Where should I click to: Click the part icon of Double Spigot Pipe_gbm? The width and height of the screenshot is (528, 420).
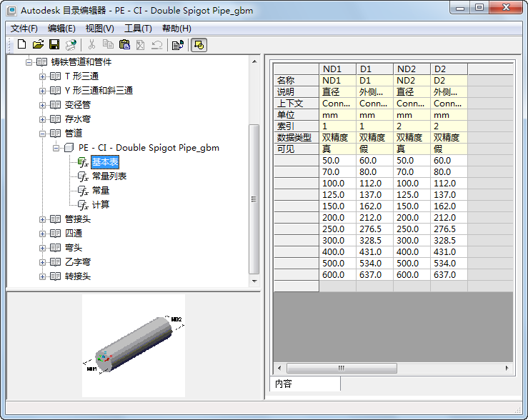[69, 148]
